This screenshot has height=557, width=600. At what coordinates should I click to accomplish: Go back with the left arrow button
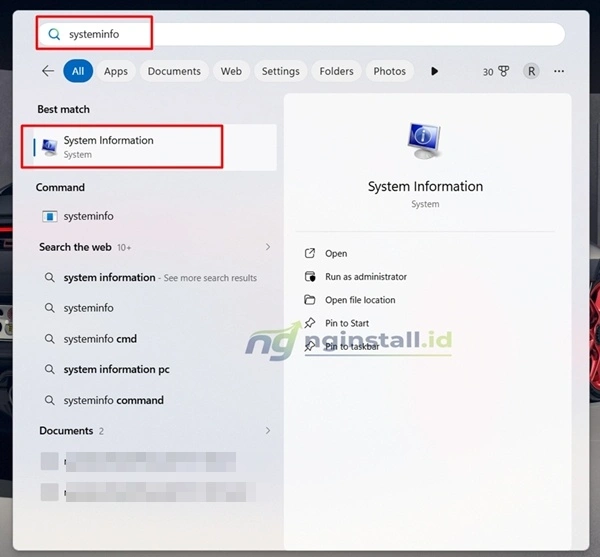click(48, 71)
